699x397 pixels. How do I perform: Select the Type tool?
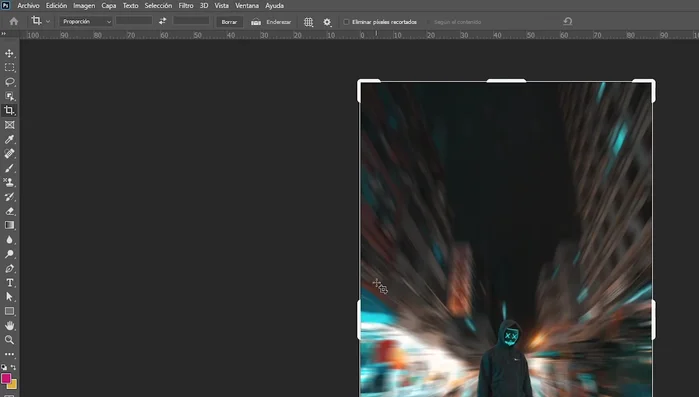(9, 282)
